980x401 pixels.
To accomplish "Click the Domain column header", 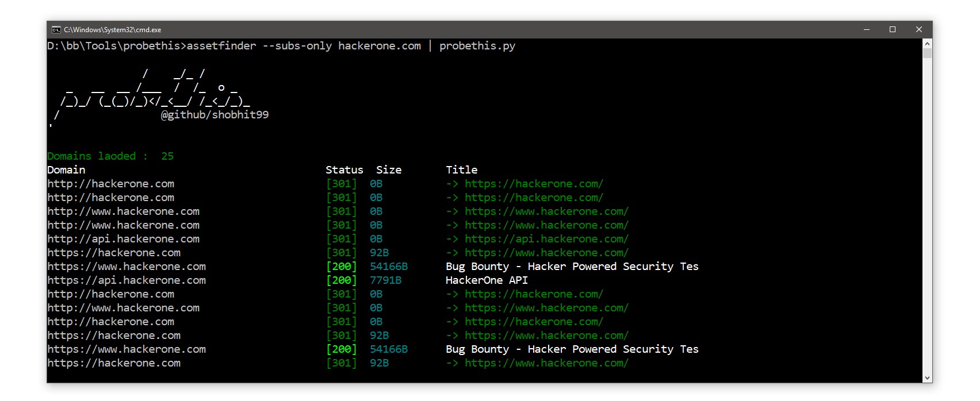I will pos(66,170).
